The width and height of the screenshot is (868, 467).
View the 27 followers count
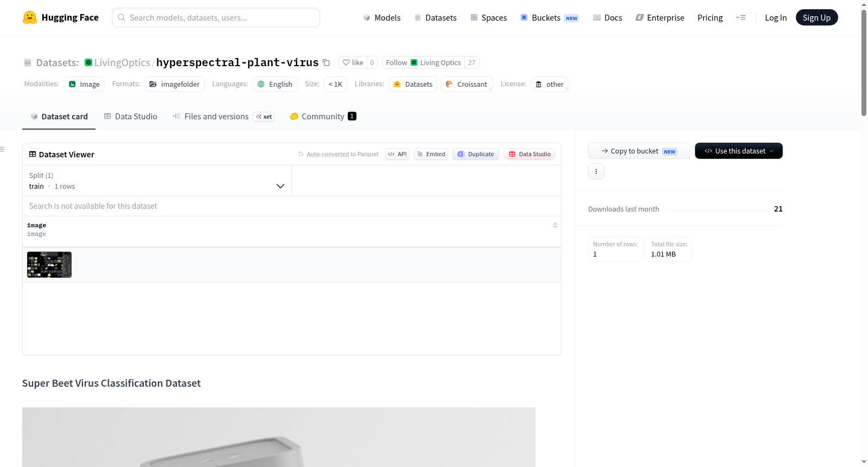(472, 62)
